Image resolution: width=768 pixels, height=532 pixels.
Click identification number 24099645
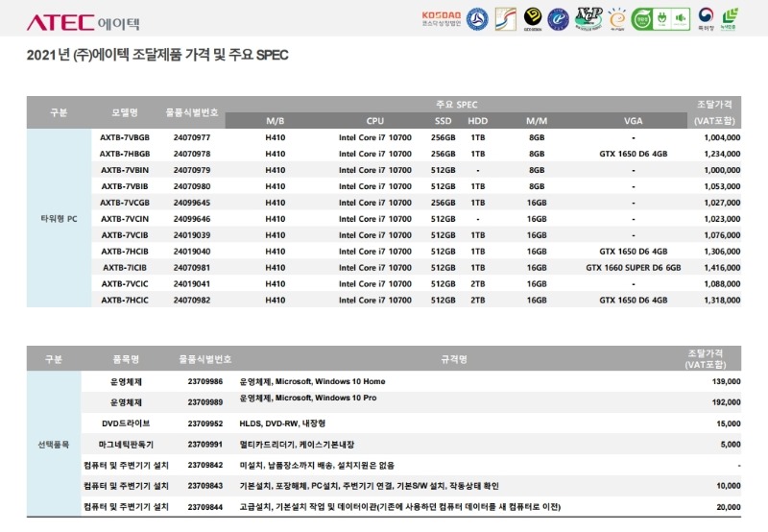(x=192, y=203)
